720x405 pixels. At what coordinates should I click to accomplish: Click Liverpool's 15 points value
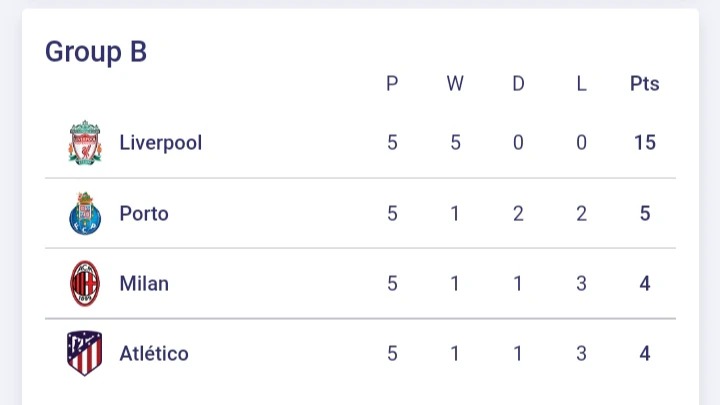coord(645,142)
